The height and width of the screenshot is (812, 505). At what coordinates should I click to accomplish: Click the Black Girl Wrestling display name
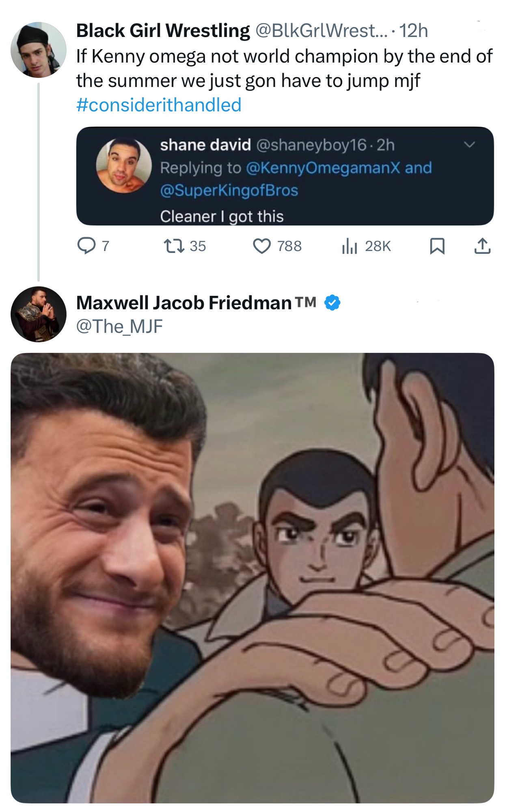coord(163,30)
